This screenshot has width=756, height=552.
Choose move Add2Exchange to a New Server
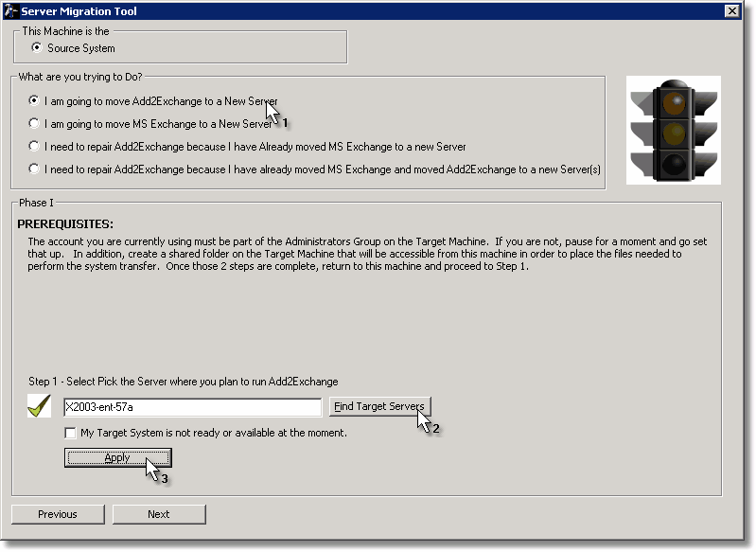(x=34, y=101)
